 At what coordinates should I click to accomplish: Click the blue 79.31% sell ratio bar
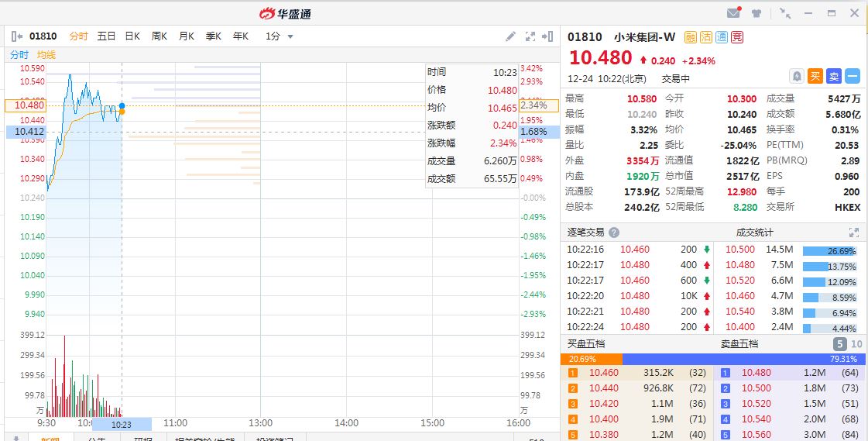pos(744,359)
